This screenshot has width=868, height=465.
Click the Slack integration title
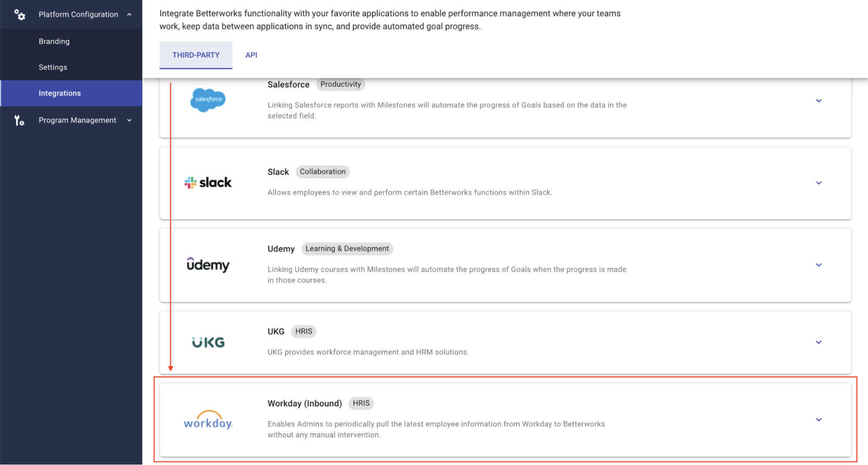tap(278, 172)
